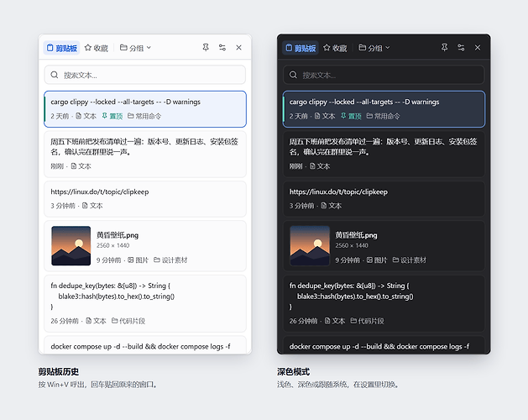Click 文本 type icon of cargo entry, light window
The image size is (528, 420).
[x=78, y=116]
